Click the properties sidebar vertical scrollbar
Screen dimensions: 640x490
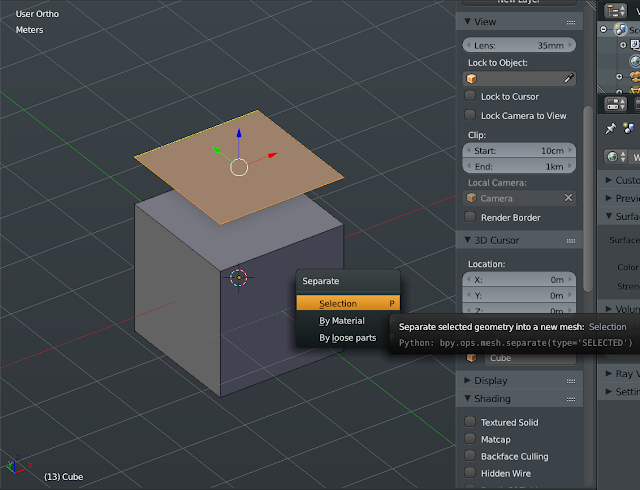click(588, 199)
